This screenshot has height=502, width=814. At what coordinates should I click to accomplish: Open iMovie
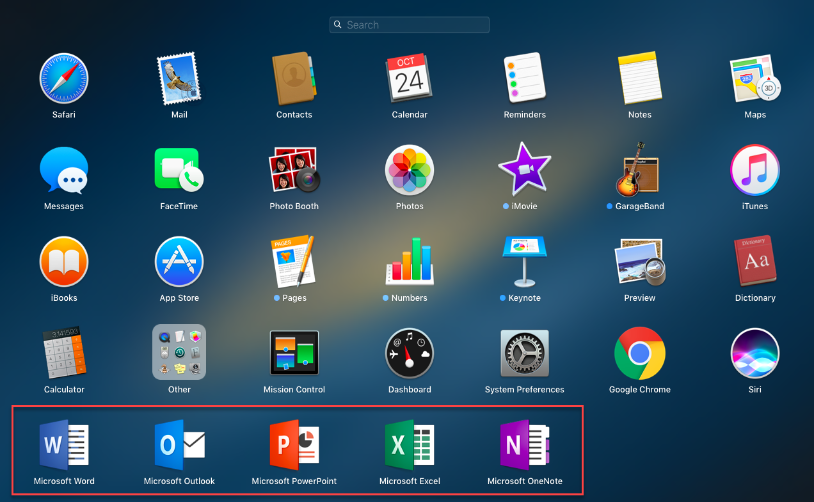(524, 169)
